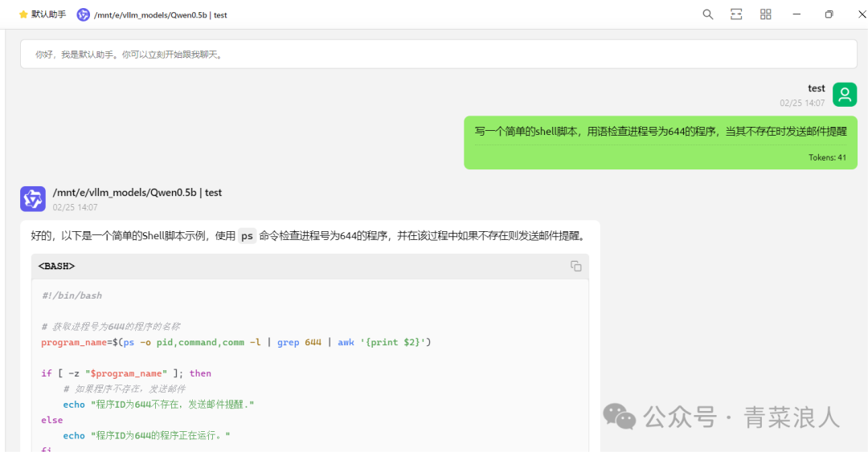The image size is (868, 452).
Task: Open model selector /mnt/e/vllm_models/Qwen0.5b | test in header
Action: [x=161, y=15]
